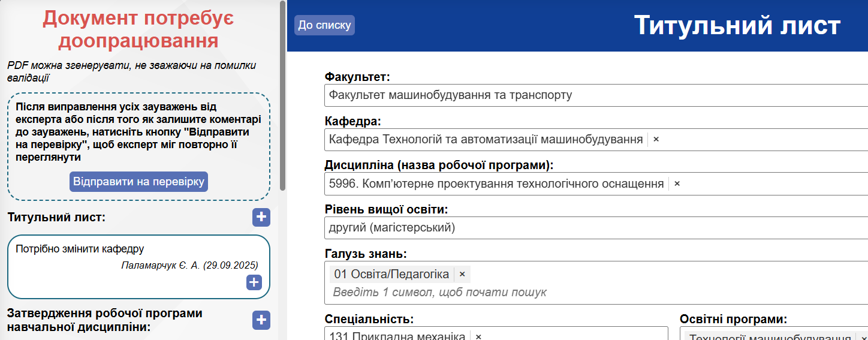Open the Освітні програми selection field

tap(773, 336)
